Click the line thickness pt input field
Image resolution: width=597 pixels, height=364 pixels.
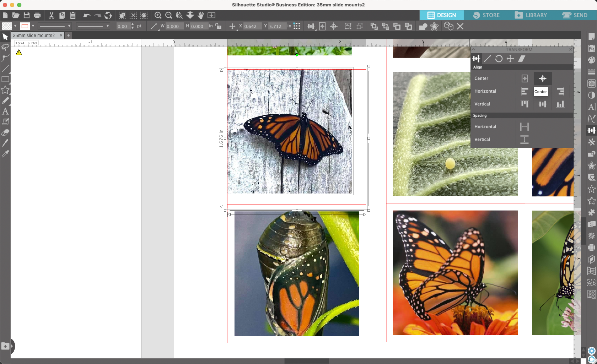pos(122,26)
